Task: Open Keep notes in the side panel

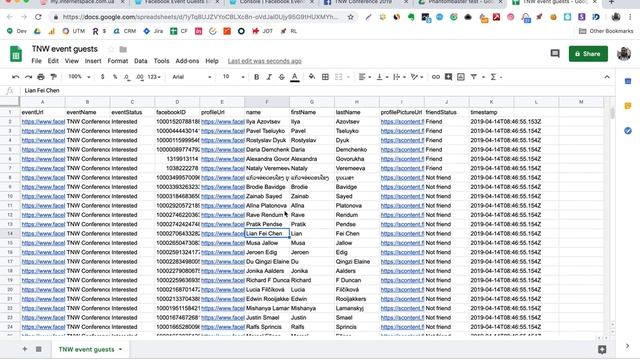Action: pos(628,106)
